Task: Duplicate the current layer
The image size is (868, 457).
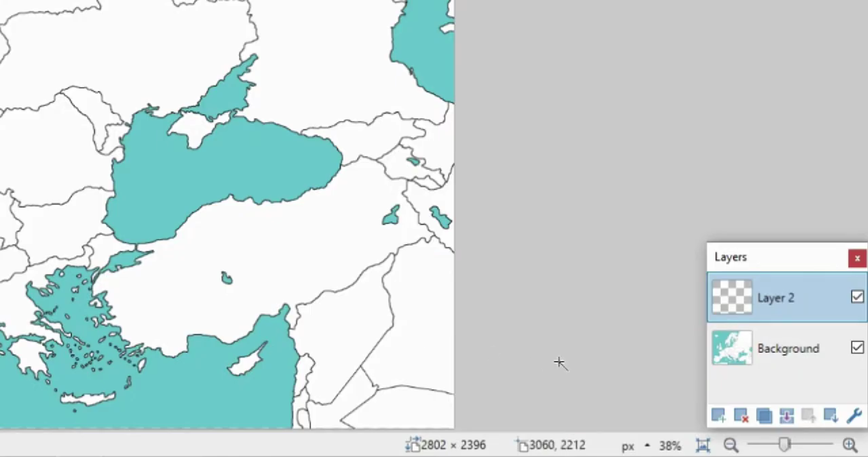Action: 764,415
